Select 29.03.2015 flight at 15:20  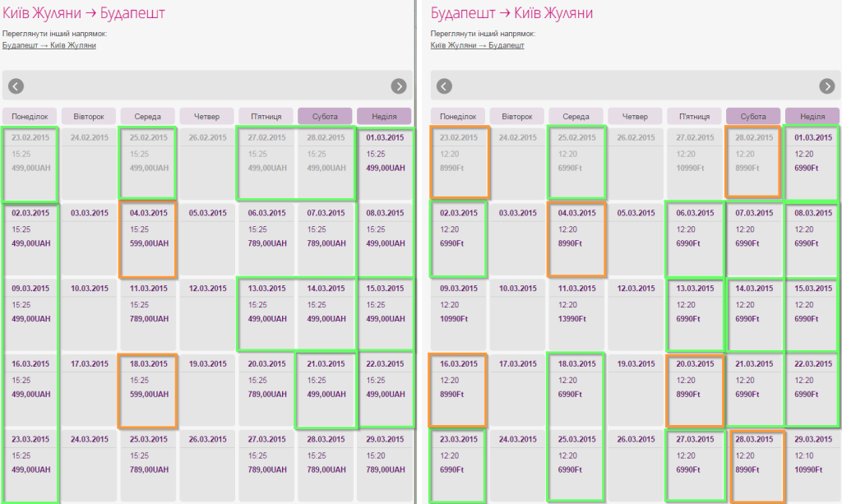pyautogui.click(x=385, y=465)
